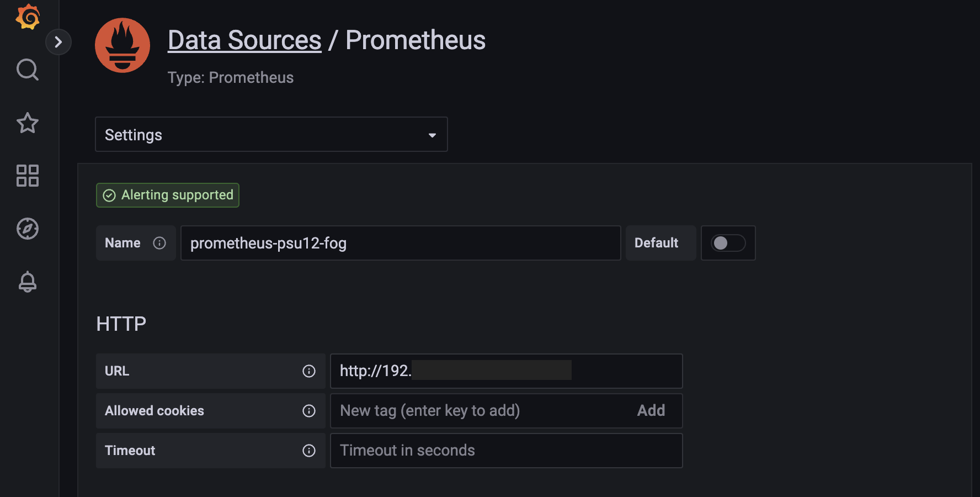Click the Allowed cookies info icon
Screen dimensions: 980x497
pyautogui.click(x=309, y=411)
